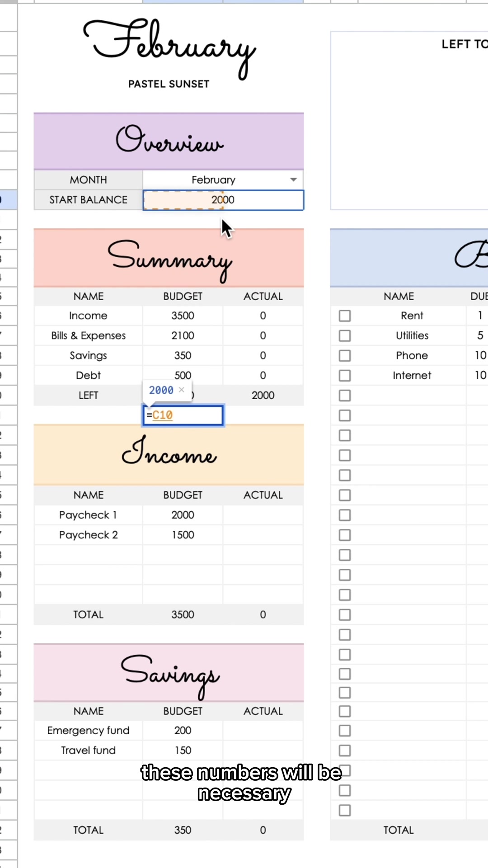Viewport: 488px width, 868px height.
Task: Select Travel fund budget cell 150
Action: 183,750
